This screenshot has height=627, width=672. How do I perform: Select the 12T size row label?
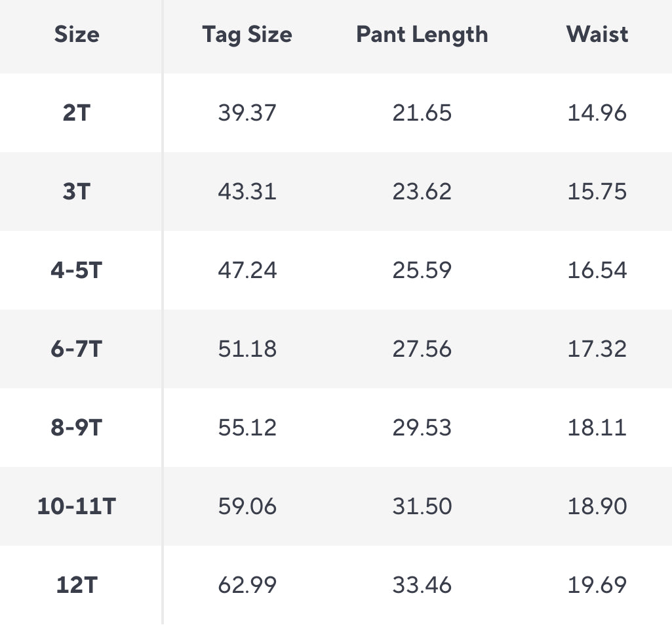[77, 585]
